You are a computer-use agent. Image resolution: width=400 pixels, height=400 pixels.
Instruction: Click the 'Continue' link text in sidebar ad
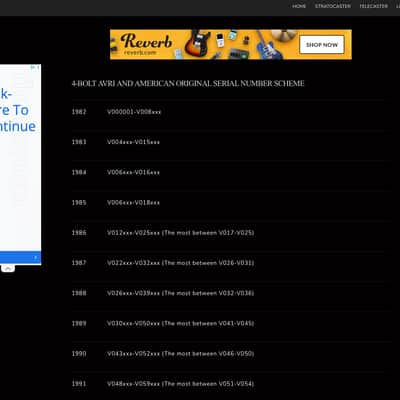tap(18, 126)
